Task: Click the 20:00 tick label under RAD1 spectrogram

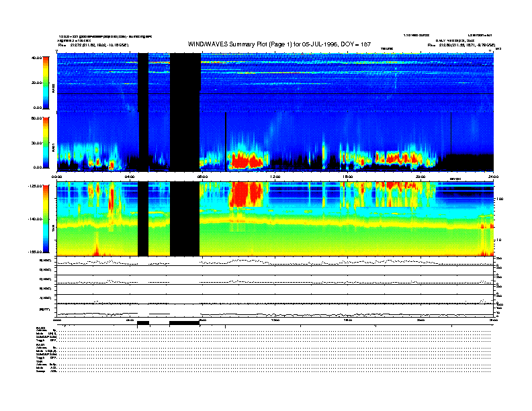Action: pyautogui.click(x=420, y=177)
